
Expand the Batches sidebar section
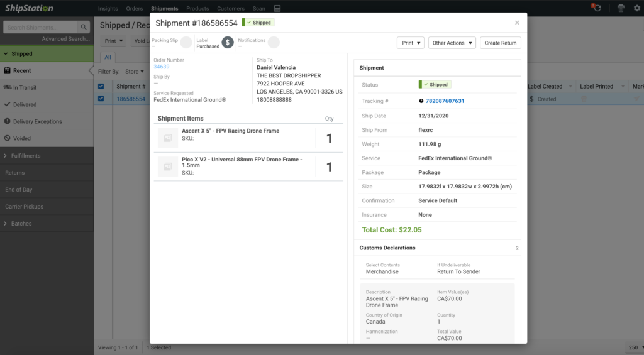[21, 224]
